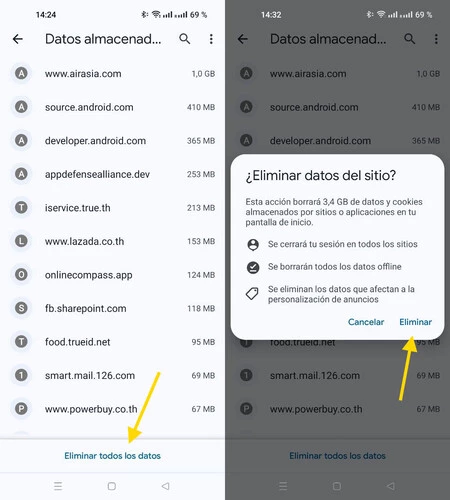Screen dimensions: 450x500
Task: Open the three-dot overflow menu on the left screen
Action: click(211, 39)
